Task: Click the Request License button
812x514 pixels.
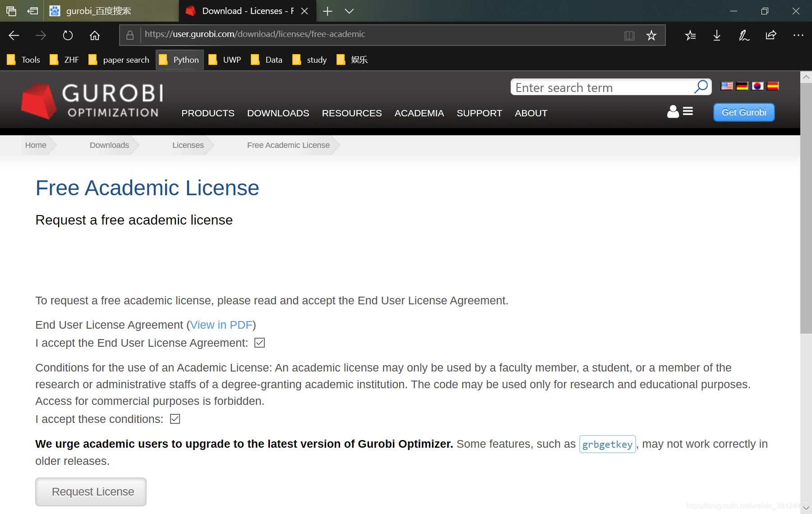Action: pos(91,492)
